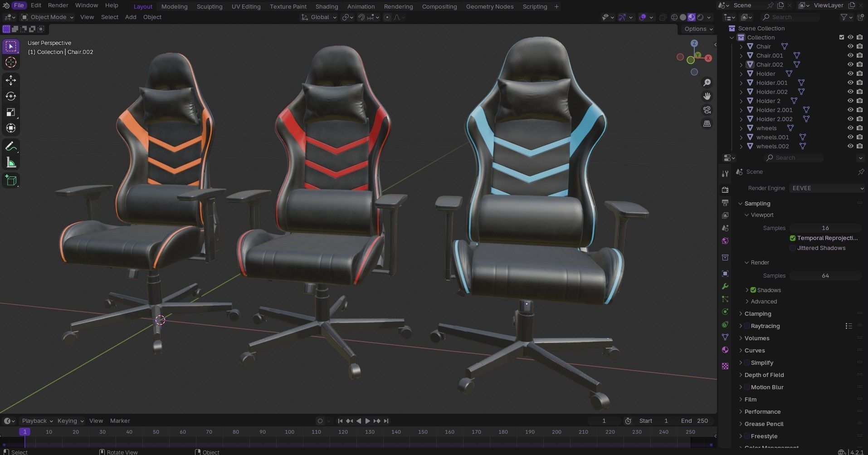Switch to the Geometry Nodes workspace tab
The width and height of the screenshot is (868, 455).
point(490,6)
